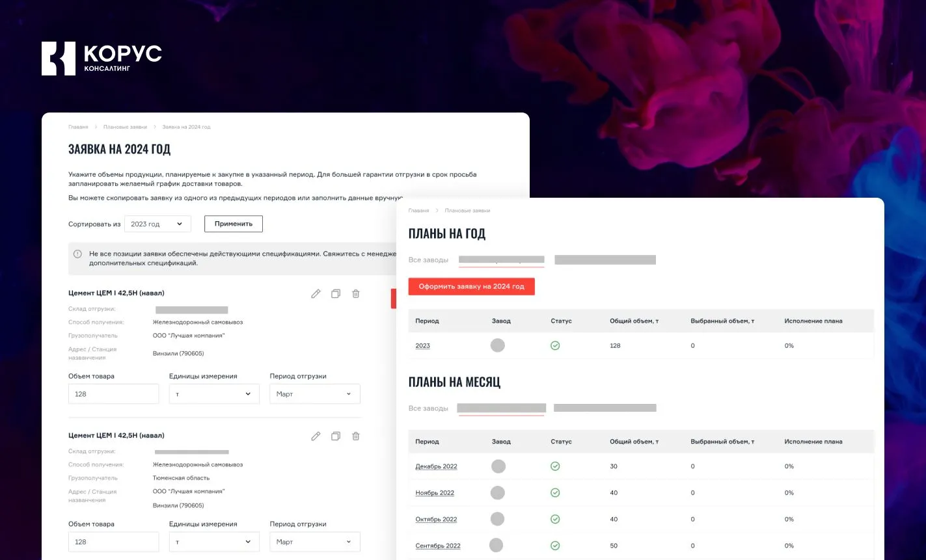The image size is (926, 560).
Task: Open the Март shipping period dropdown in first item
Action: point(314,394)
